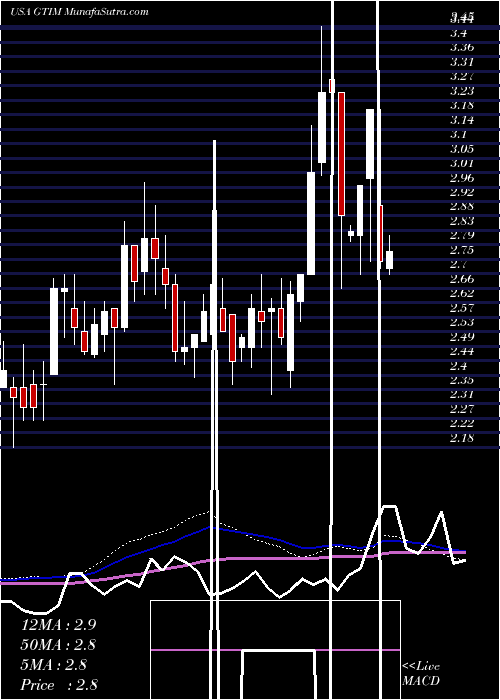The height and width of the screenshot is (700, 500).
Task: Click the 3.27 price axis label
Action: 462,76
